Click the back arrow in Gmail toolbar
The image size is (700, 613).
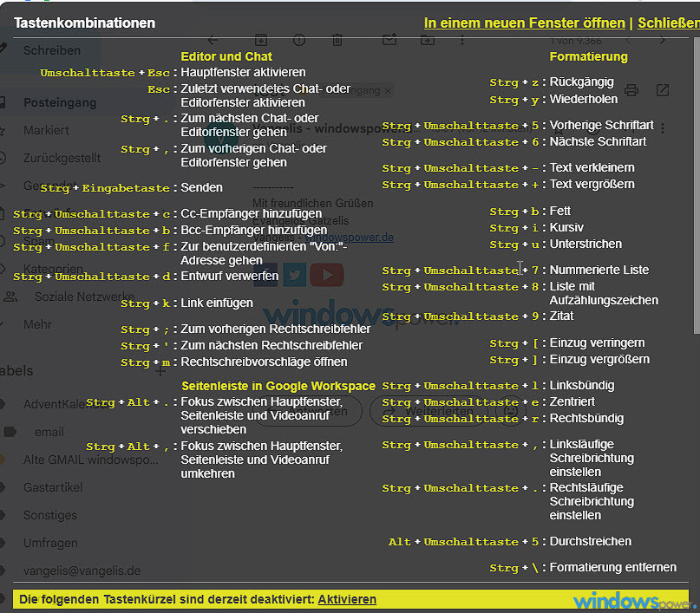tap(213, 40)
